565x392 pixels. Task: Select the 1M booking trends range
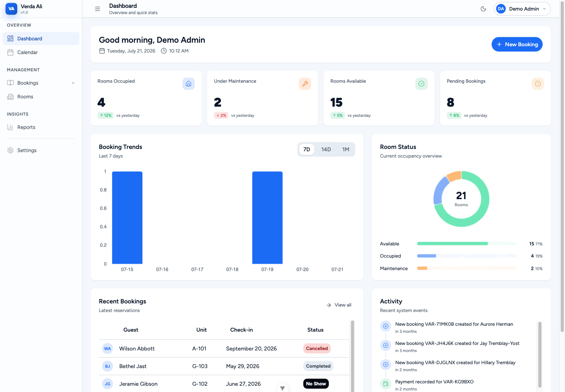click(346, 149)
